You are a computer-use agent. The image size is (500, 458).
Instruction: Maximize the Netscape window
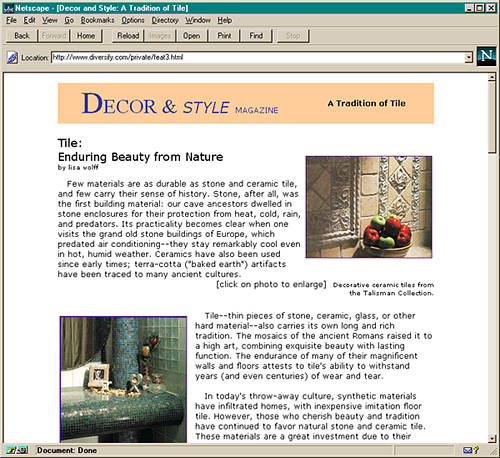[479, 8]
